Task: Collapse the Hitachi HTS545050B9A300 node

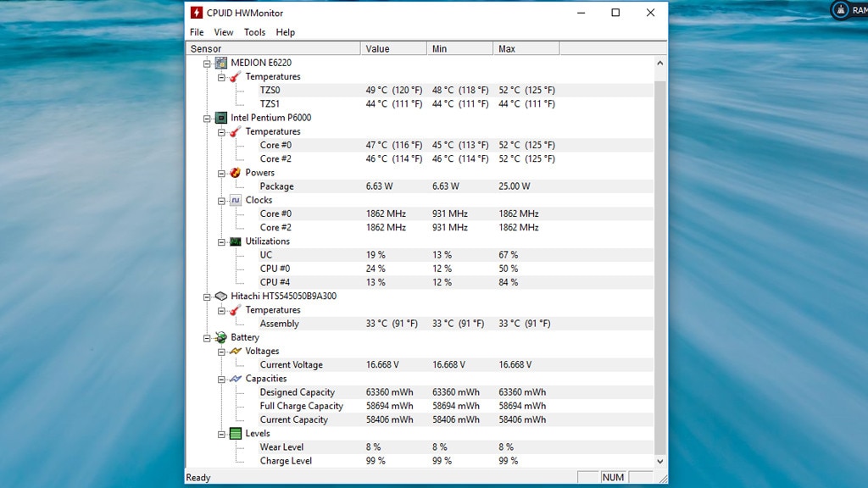Action: [x=207, y=297]
